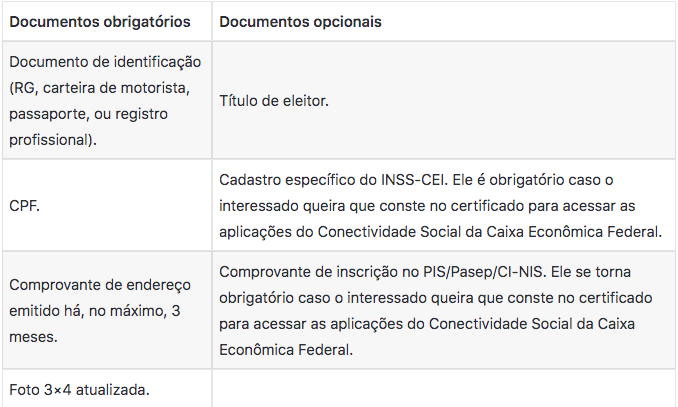This screenshot has height=407, width=678.
Task: Click the words 'passaporte, ou registro'
Action: pos(88,114)
